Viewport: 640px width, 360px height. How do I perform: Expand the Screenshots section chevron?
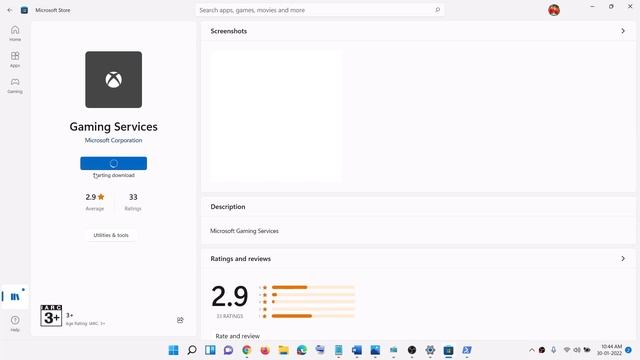pos(623,31)
